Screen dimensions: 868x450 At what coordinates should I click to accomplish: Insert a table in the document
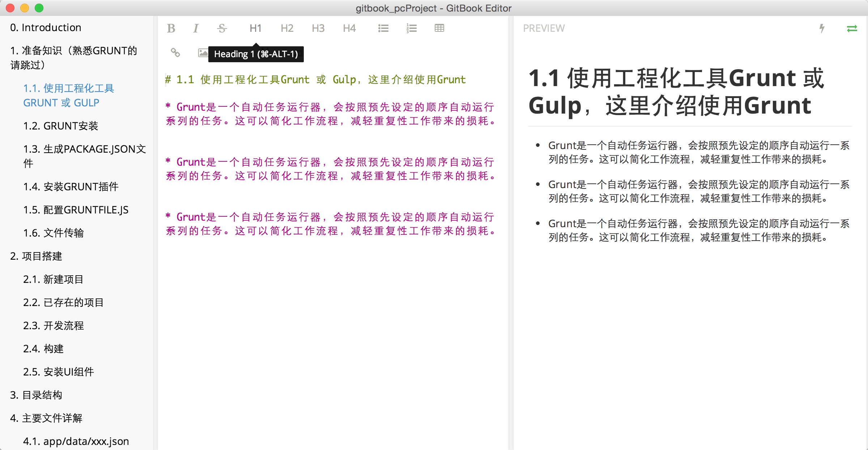click(x=439, y=27)
